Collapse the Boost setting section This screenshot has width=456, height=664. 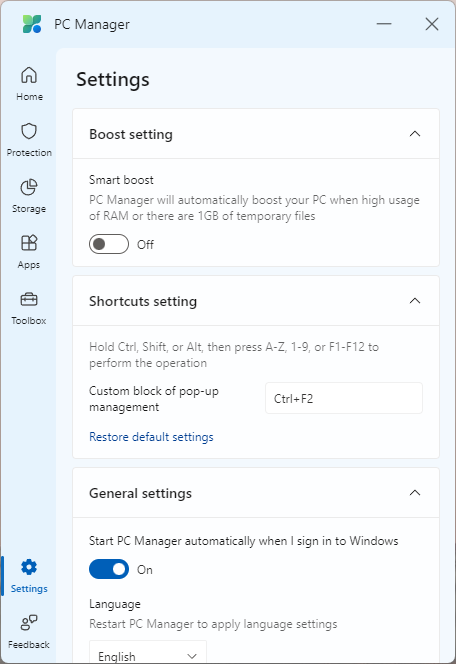coord(415,134)
